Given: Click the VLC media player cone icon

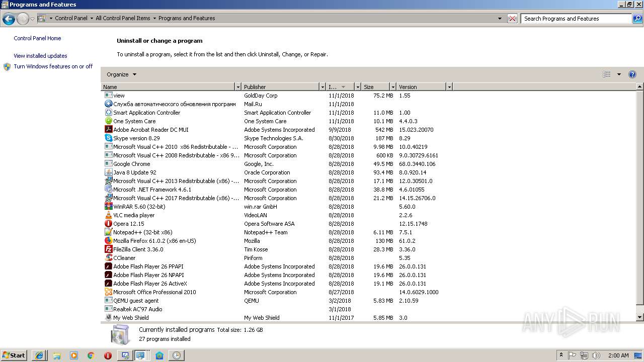Looking at the screenshot, I should click(108, 215).
